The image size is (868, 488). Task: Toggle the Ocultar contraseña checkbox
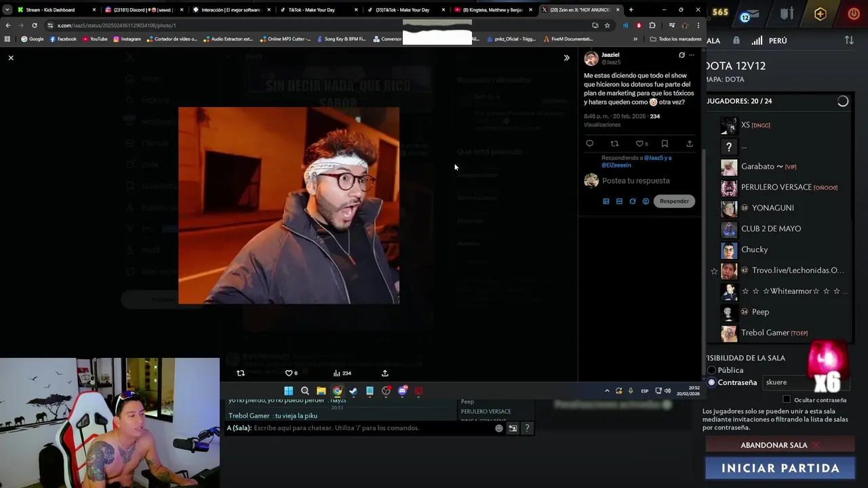point(787,399)
